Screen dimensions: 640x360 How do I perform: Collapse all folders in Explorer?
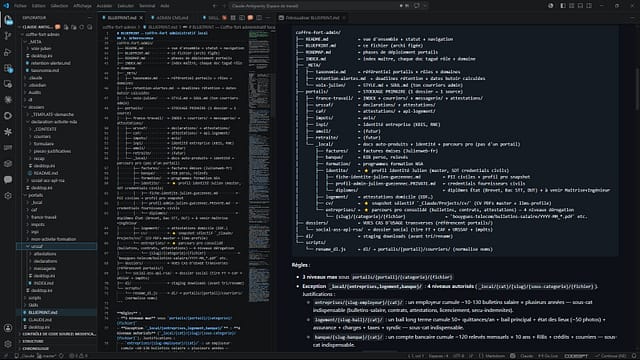[90, 27]
